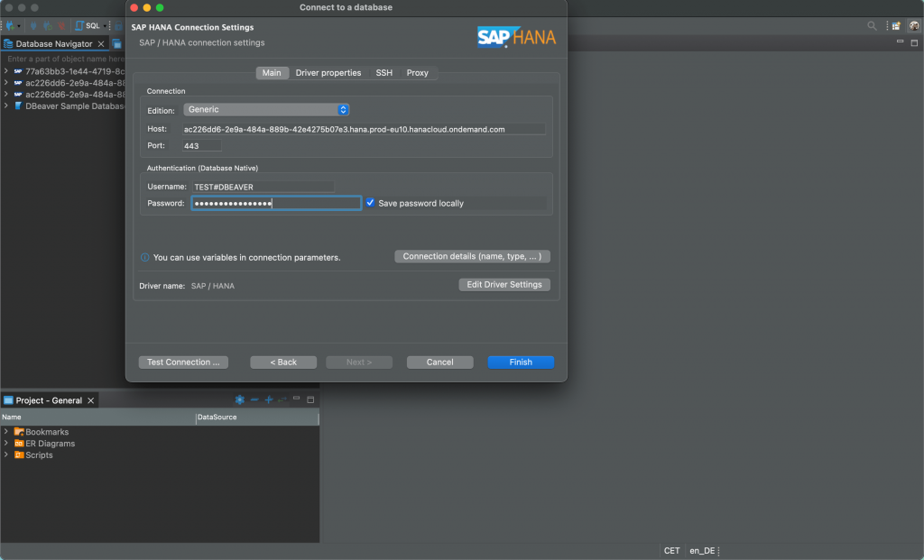Expand the DBeaver Sample Database node
Viewport: 924px width, 560px height.
pyautogui.click(x=6, y=106)
